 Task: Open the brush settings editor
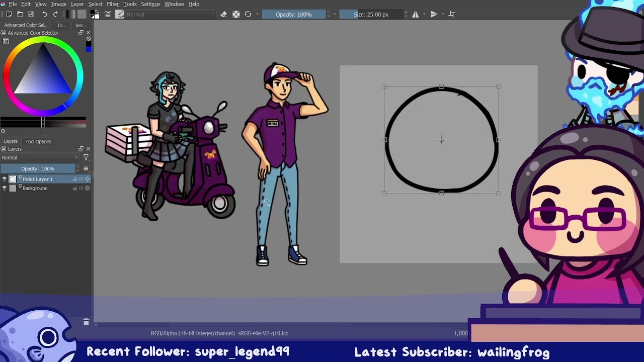pos(107,15)
